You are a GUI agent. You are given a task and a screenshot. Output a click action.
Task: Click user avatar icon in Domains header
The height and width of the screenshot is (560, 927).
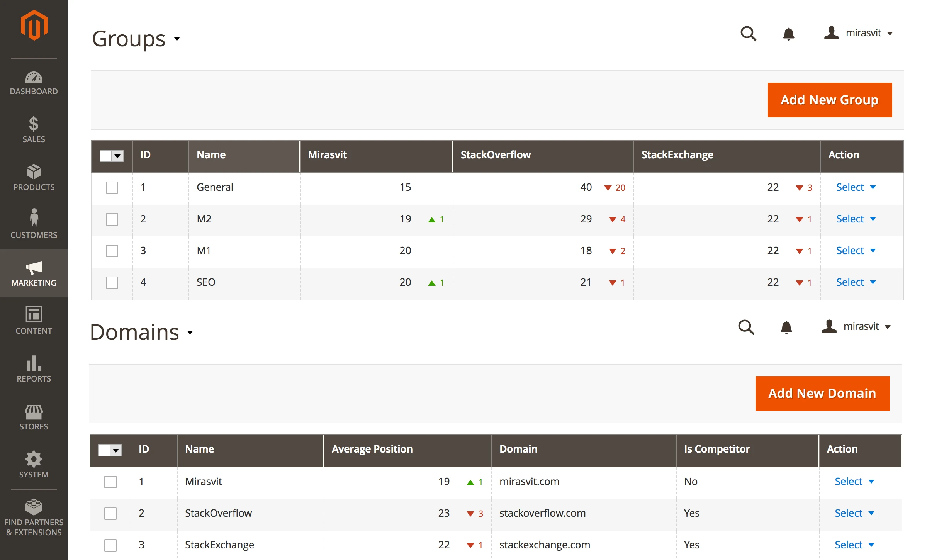829,326
